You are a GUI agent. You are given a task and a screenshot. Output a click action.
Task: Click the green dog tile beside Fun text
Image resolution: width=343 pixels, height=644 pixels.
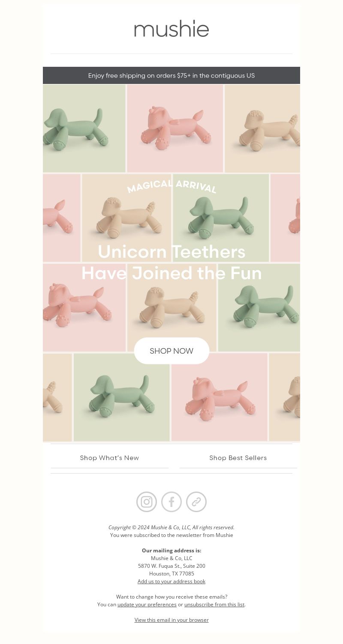[259, 307]
